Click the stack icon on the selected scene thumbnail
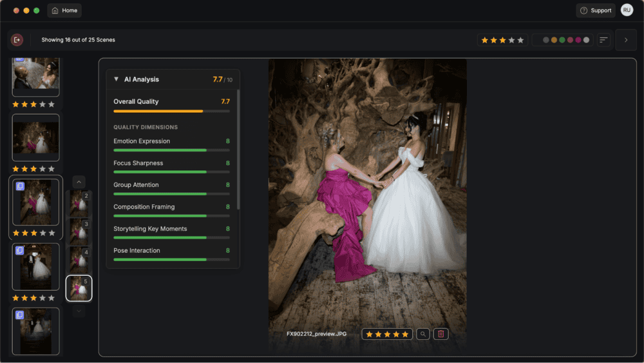 pyautogui.click(x=20, y=186)
